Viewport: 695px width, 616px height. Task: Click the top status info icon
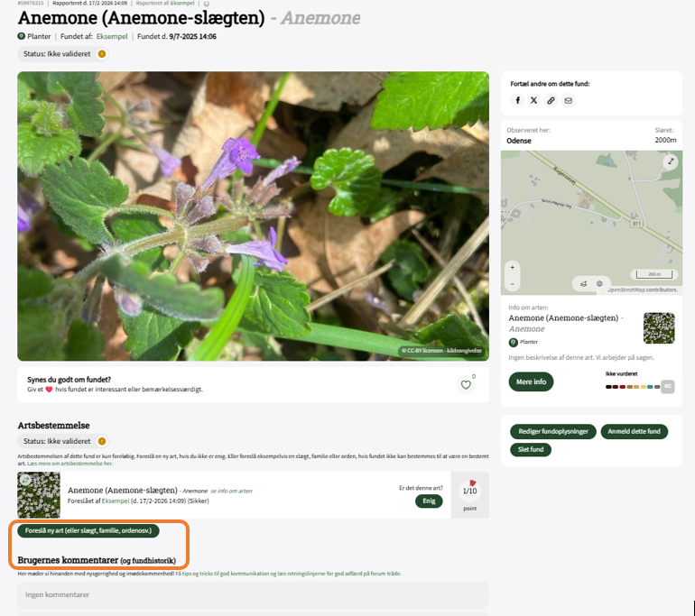tap(102, 54)
